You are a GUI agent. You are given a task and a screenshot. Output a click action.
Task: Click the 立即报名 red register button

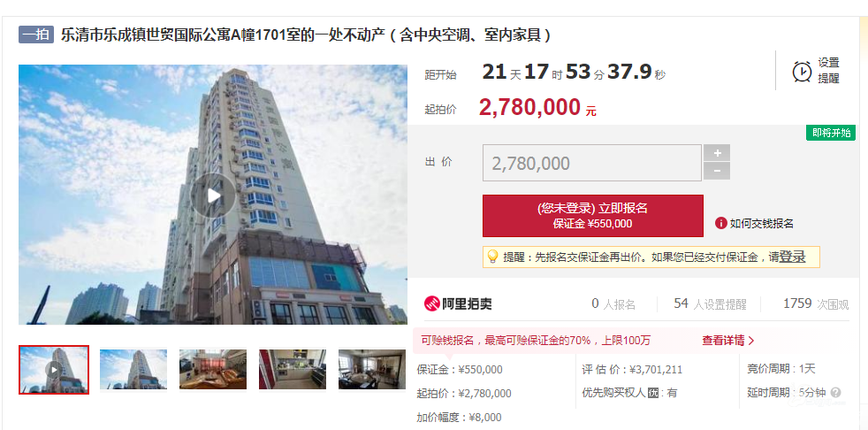point(592,216)
